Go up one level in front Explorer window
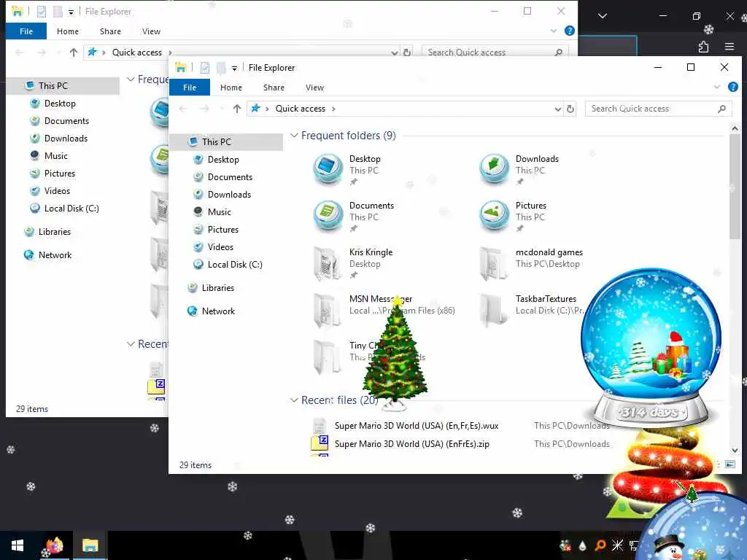The image size is (747, 560). pyautogui.click(x=237, y=109)
